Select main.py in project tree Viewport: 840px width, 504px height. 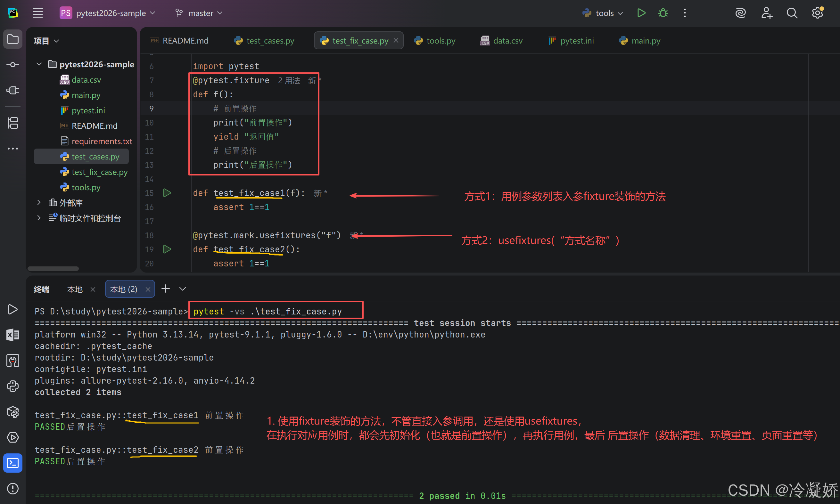[81, 95]
